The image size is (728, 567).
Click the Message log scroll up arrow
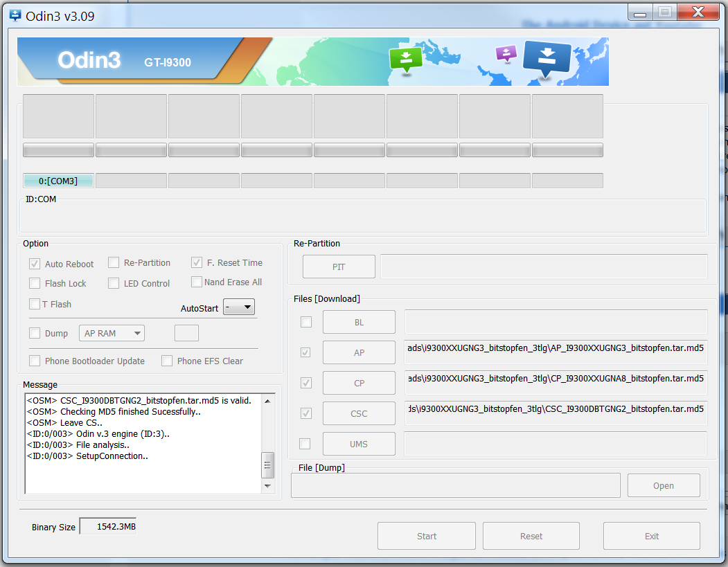267,401
